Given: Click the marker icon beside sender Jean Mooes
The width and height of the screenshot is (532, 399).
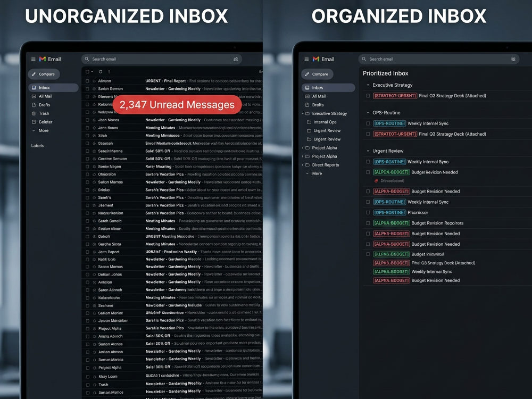Looking at the screenshot, I should click(94, 120).
